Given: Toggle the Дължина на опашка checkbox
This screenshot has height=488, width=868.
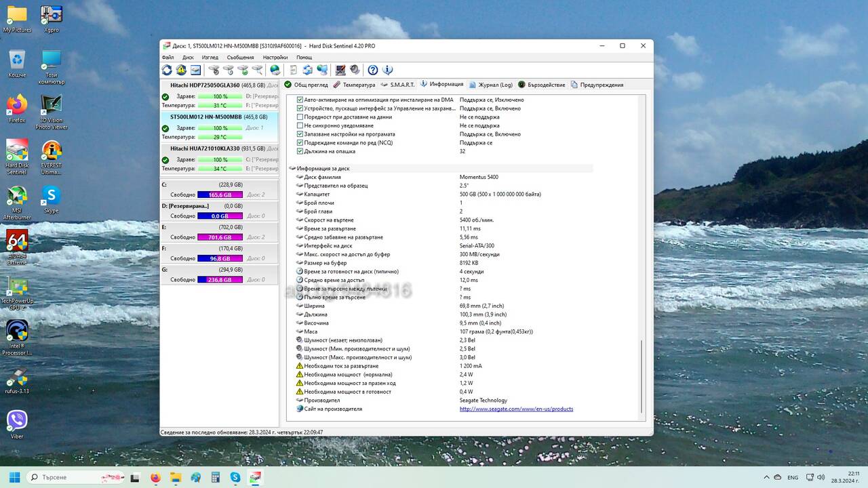Looking at the screenshot, I should (x=300, y=151).
